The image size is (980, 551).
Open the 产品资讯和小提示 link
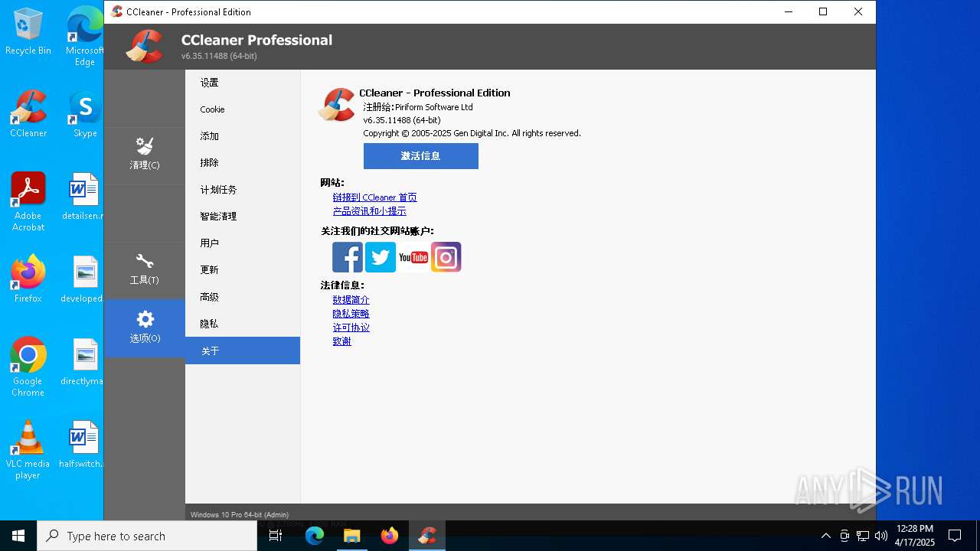pos(370,211)
